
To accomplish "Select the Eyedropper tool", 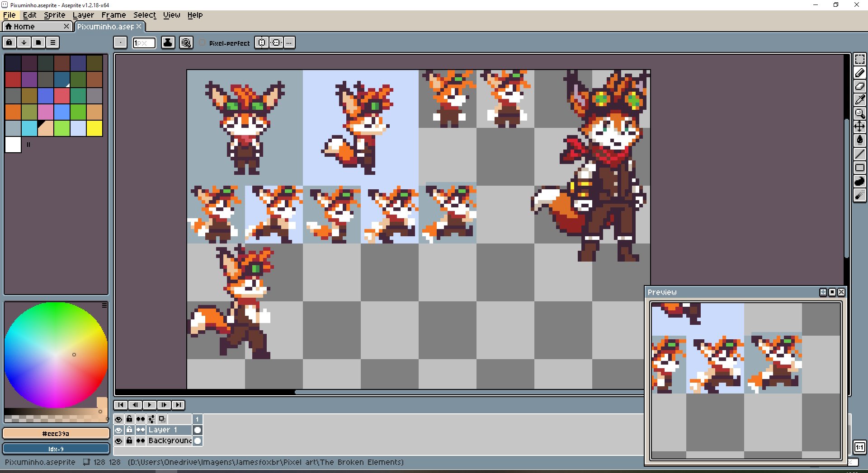I will tap(859, 100).
